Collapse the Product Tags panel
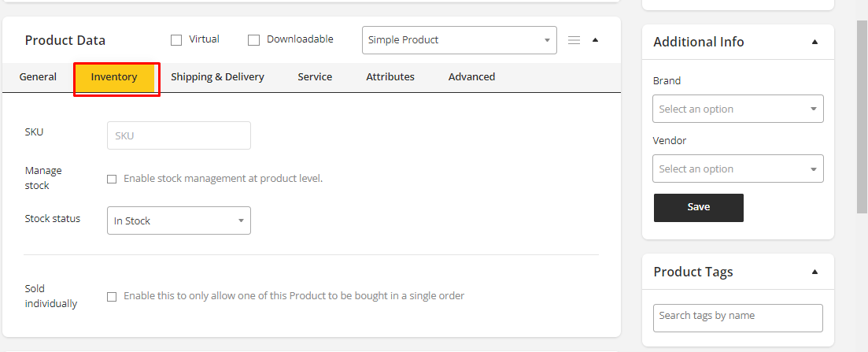Viewport: 868px width, 352px height. [814, 272]
